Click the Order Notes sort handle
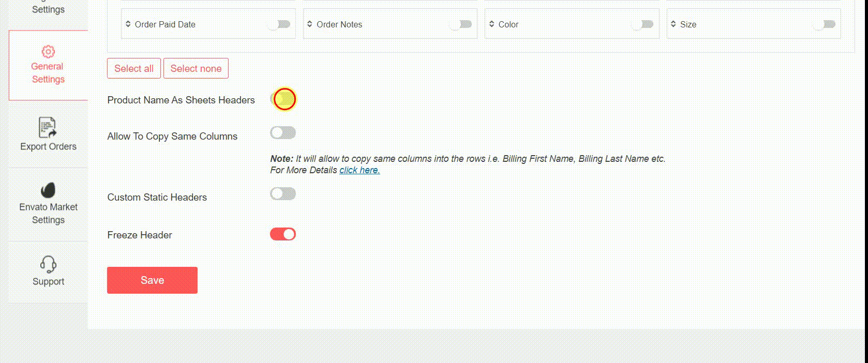 (310, 24)
